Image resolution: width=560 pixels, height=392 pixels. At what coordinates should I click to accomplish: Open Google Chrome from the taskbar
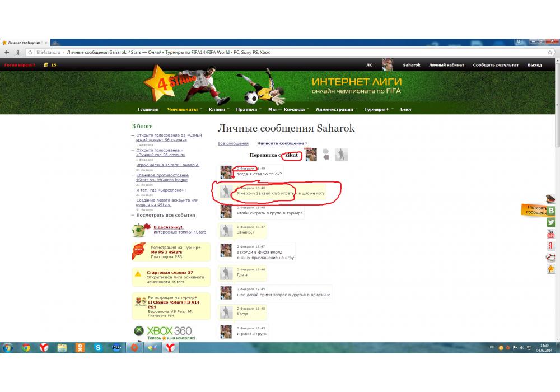coord(26,348)
